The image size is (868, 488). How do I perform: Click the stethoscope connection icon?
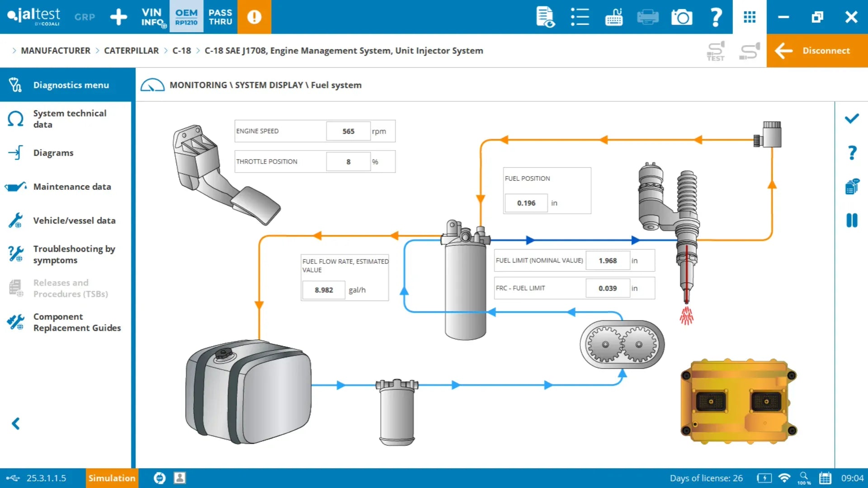pyautogui.click(x=750, y=51)
